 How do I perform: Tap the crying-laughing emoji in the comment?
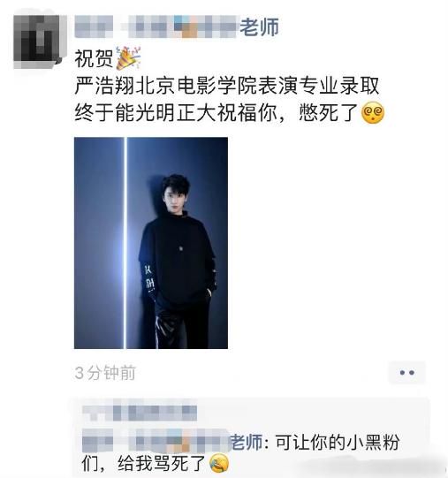point(219,463)
